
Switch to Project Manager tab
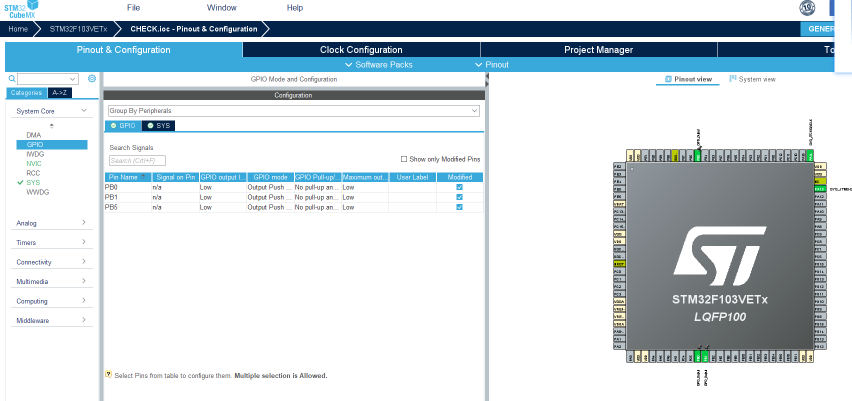tap(599, 50)
